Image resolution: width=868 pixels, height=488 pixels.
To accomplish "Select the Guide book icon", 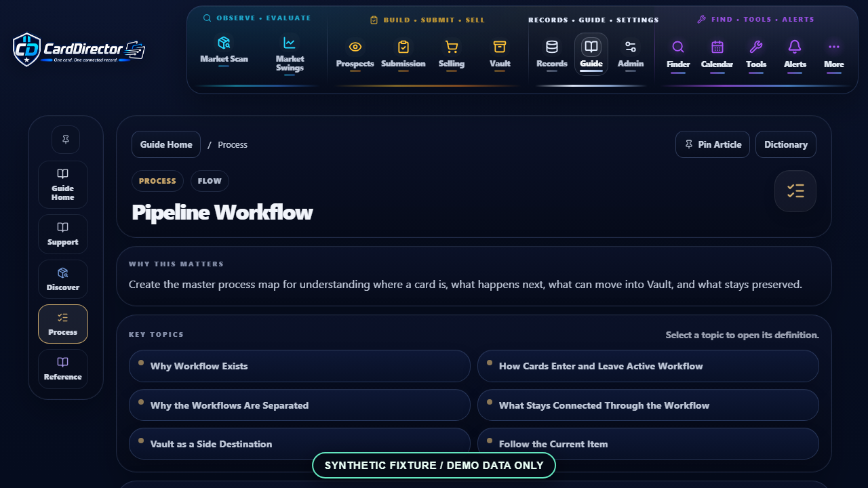I will coord(591,54).
